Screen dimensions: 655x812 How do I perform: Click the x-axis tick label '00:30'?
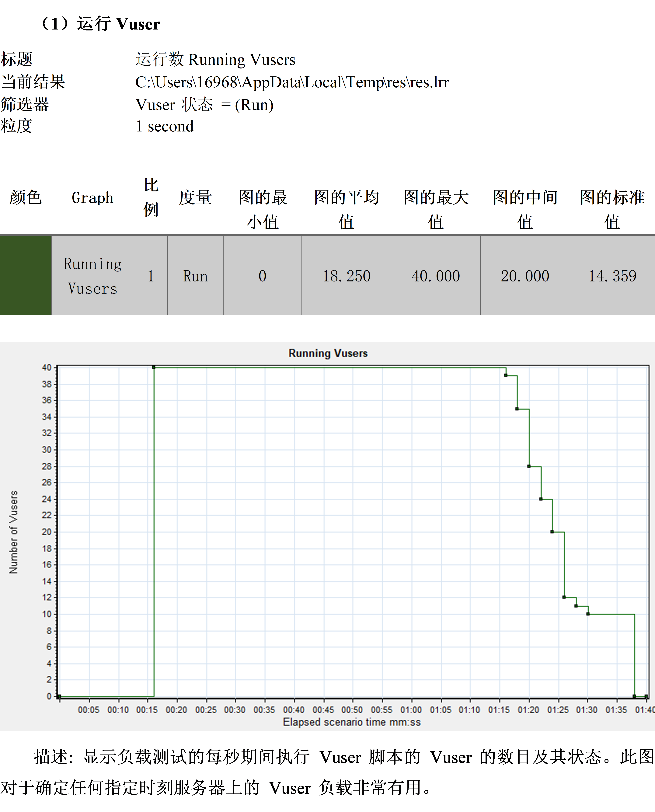(235, 710)
